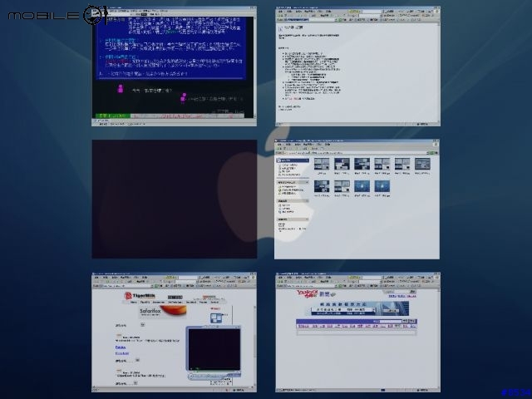
Task: Select the file explorer window with image thumbnails
Action: pos(357,199)
